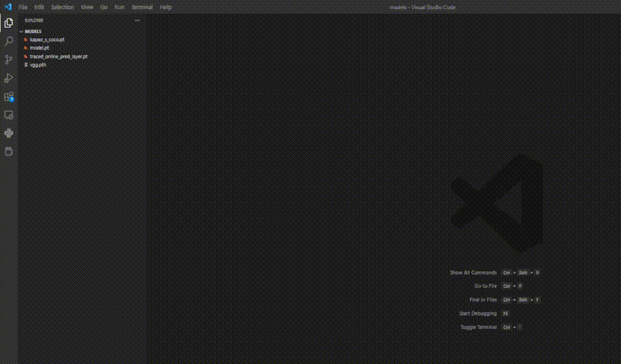Viewport: 621px width, 364px height.
Task: Click the Show All Commands hint text
Action: tap(473, 272)
